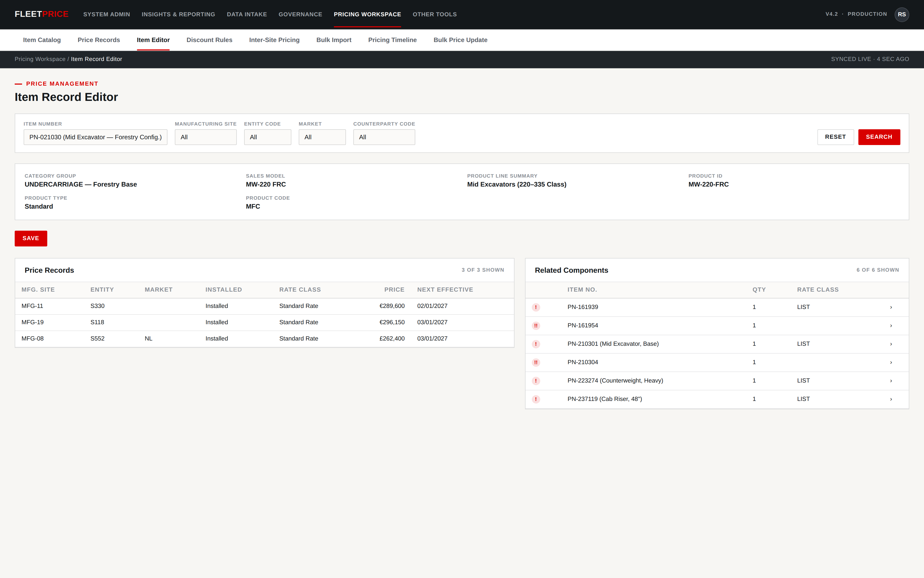Click the €289,600 price cell

coord(392,306)
